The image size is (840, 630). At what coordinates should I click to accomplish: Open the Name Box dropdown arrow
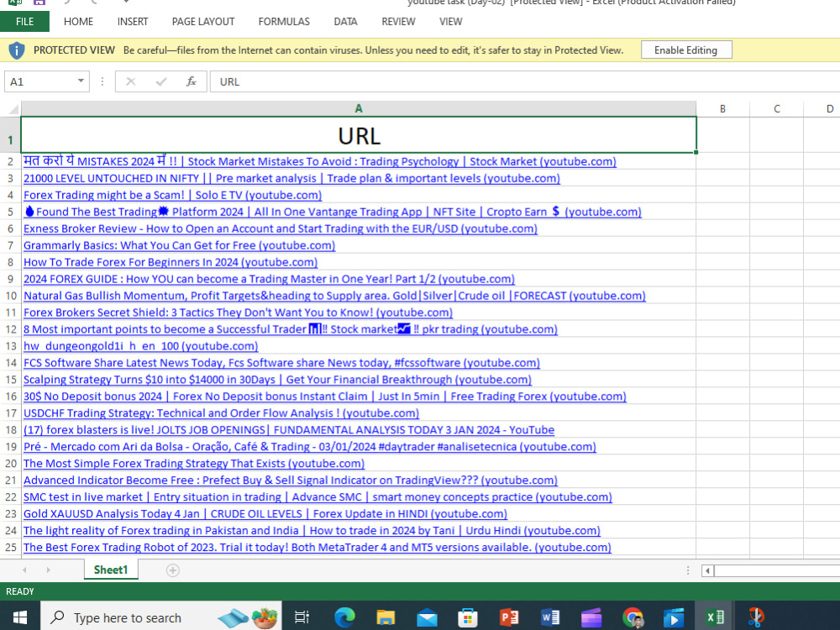80,81
